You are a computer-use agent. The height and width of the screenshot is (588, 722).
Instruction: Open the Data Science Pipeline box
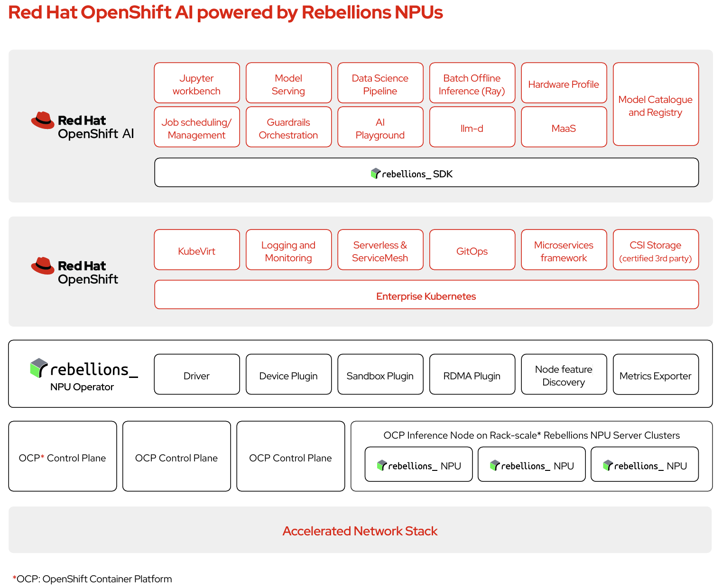pyautogui.click(x=380, y=83)
